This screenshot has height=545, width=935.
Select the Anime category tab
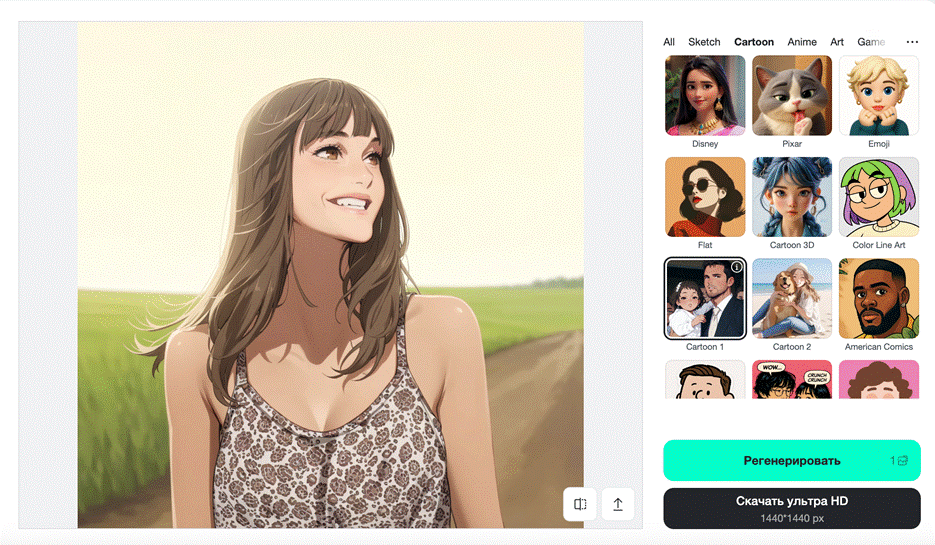[x=802, y=42]
